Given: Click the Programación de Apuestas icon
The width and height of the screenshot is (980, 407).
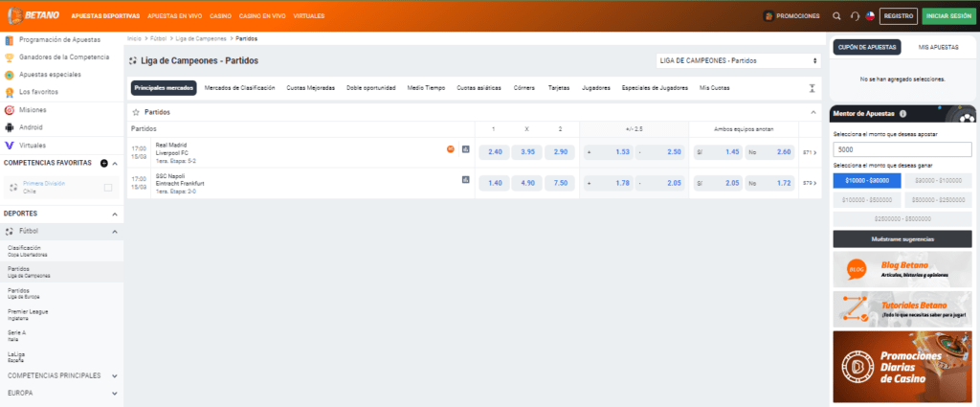Looking at the screenshot, I should [10, 40].
